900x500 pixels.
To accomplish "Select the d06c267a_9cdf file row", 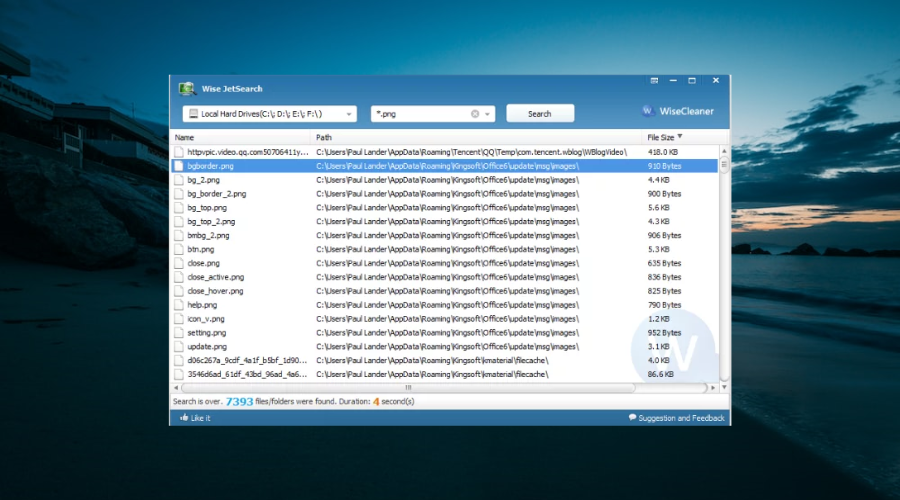I will tap(445, 361).
